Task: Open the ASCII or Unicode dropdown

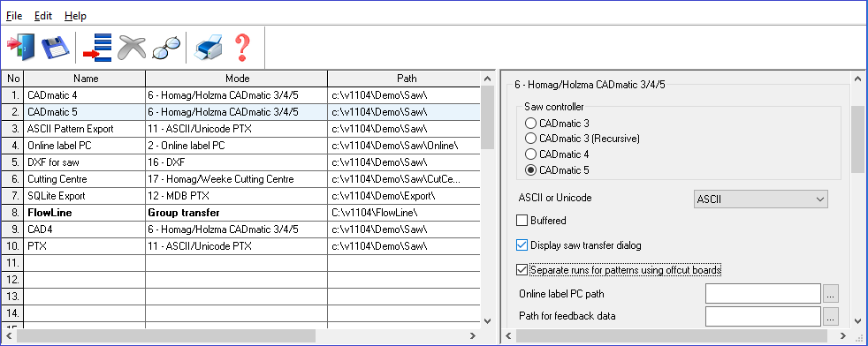Action: pyautogui.click(x=761, y=199)
